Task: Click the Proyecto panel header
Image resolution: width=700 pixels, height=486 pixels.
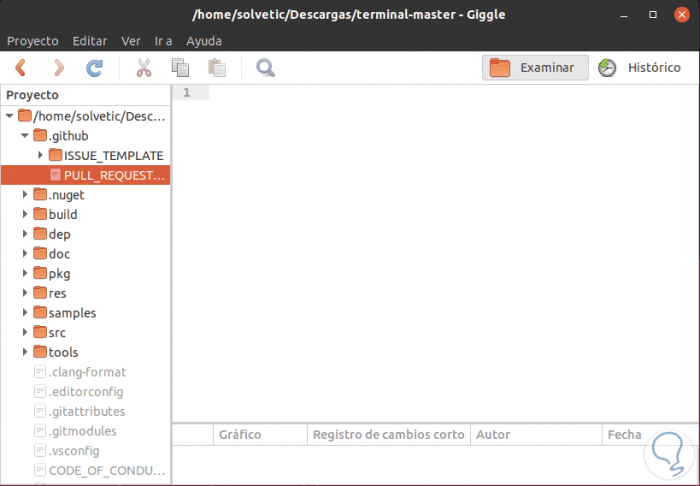Action: click(85, 95)
